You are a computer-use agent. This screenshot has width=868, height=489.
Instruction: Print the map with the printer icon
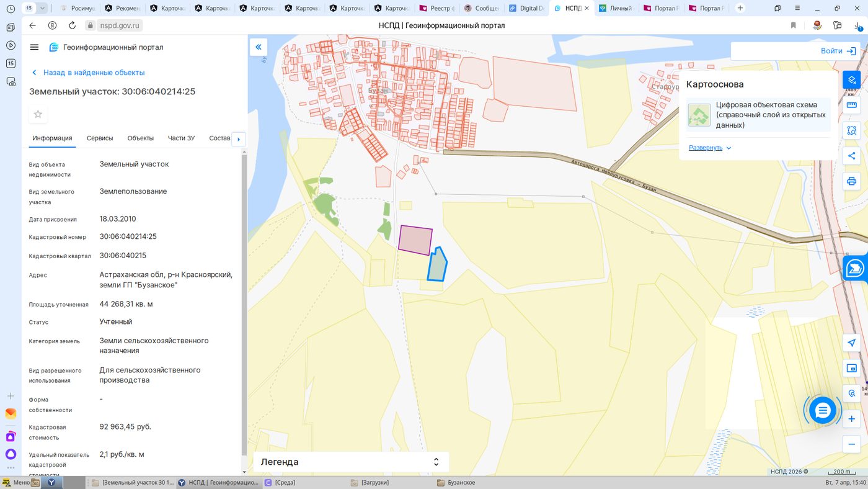(852, 181)
